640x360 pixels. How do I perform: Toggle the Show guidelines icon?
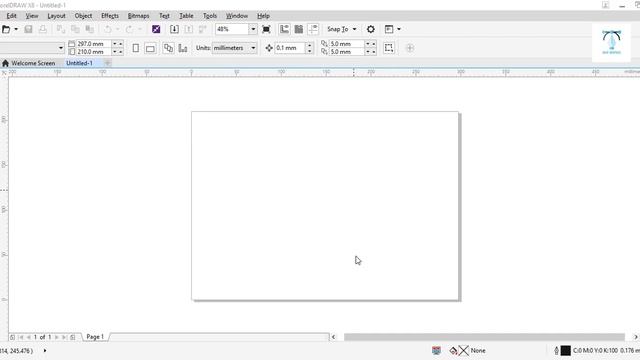(313, 29)
